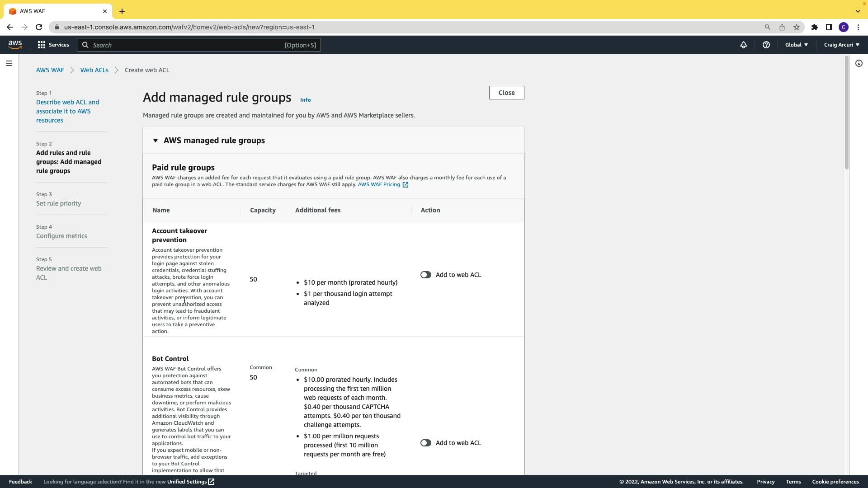
Task: Bookmark page with the star icon
Action: (796, 27)
